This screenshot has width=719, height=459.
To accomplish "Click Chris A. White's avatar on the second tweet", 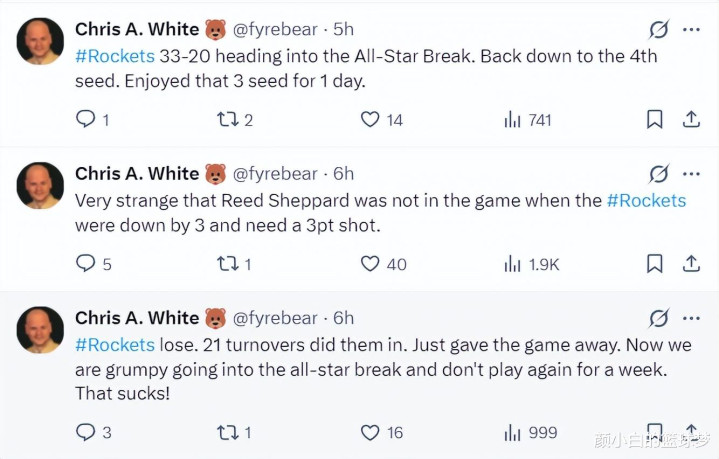I will point(41,185).
